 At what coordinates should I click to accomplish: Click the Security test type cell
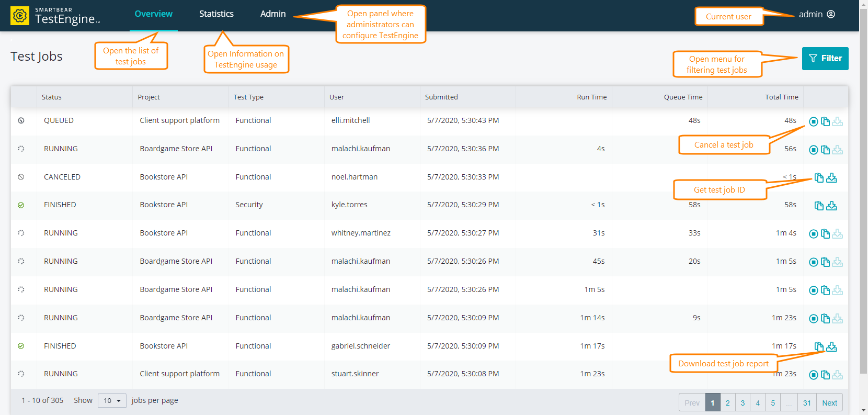(249, 205)
